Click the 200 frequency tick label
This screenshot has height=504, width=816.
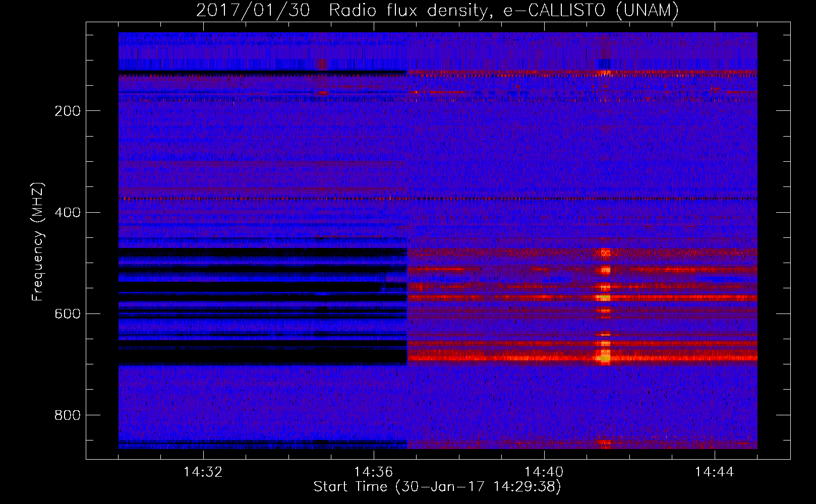click(x=68, y=111)
